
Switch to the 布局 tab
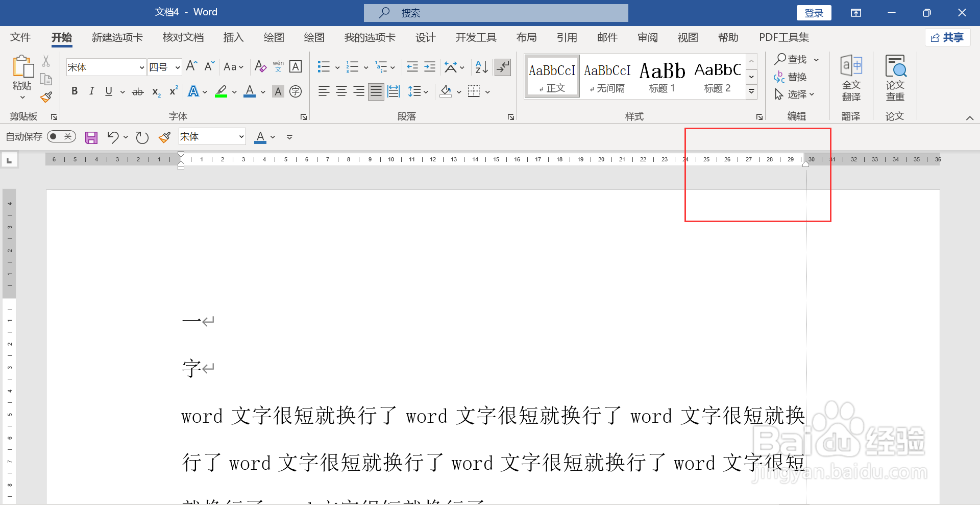[526, 37]
